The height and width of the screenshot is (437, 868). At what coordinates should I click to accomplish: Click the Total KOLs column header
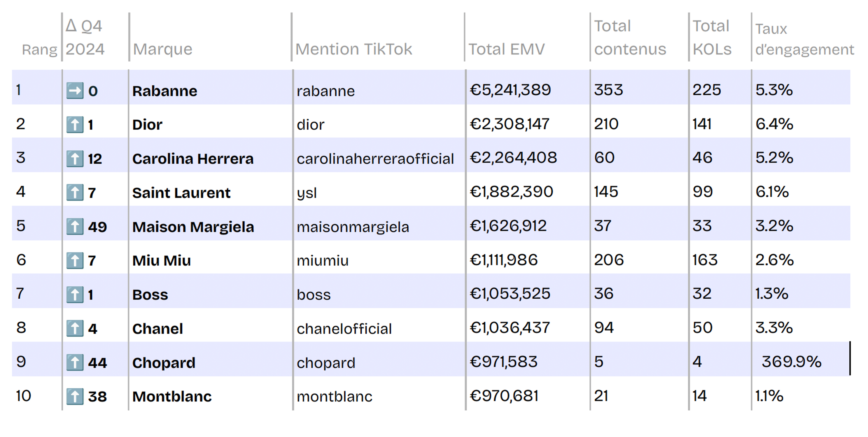tap(712, 38)
